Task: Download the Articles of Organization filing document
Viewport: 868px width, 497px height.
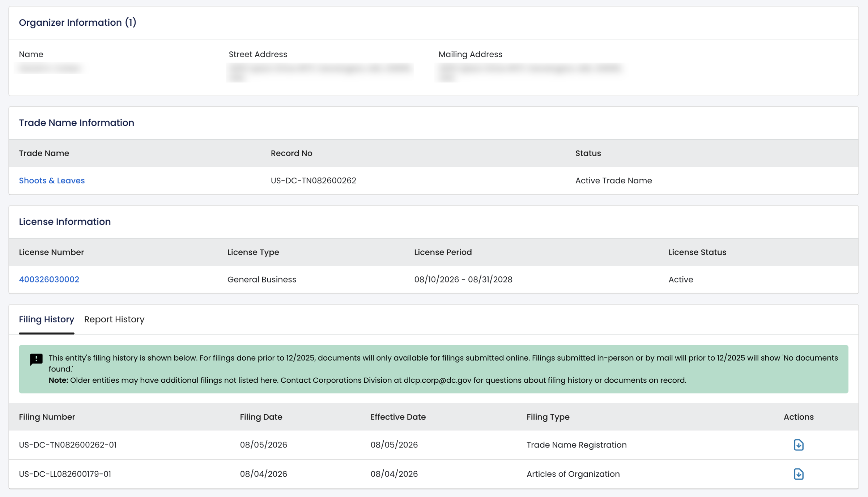Action: pyautogui.click(x=799, y=474)
